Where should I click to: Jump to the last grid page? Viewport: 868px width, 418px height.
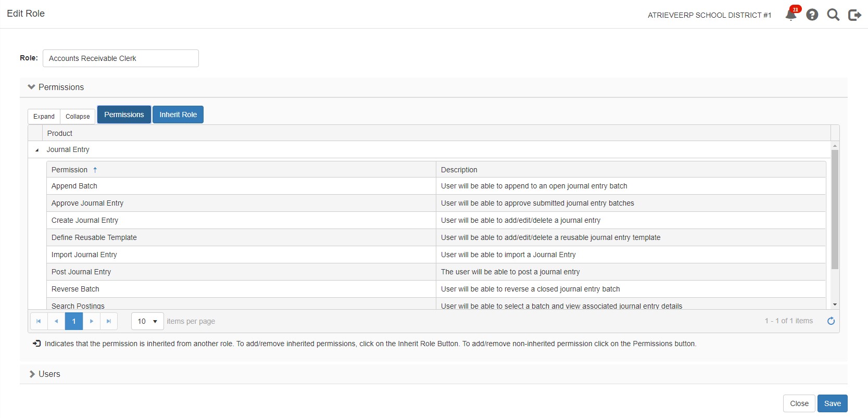point(109,321)
